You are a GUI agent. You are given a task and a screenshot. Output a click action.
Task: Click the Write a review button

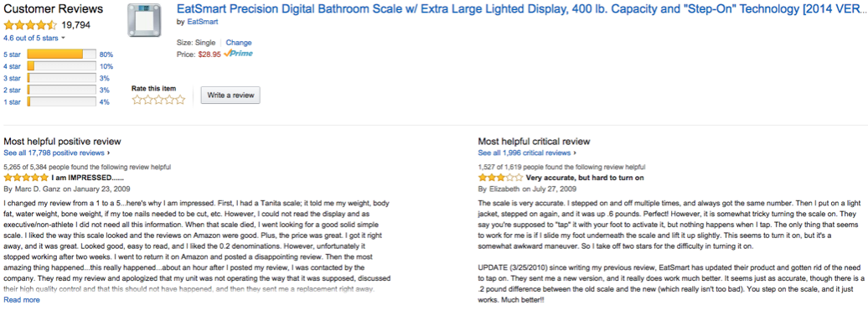pos(230,96)
